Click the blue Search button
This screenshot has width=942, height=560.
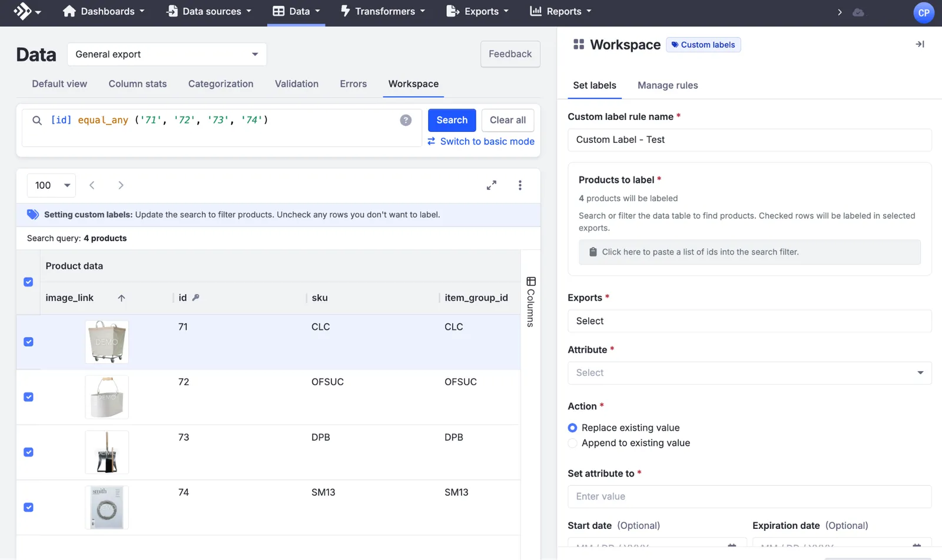click(x=452, y=120)
